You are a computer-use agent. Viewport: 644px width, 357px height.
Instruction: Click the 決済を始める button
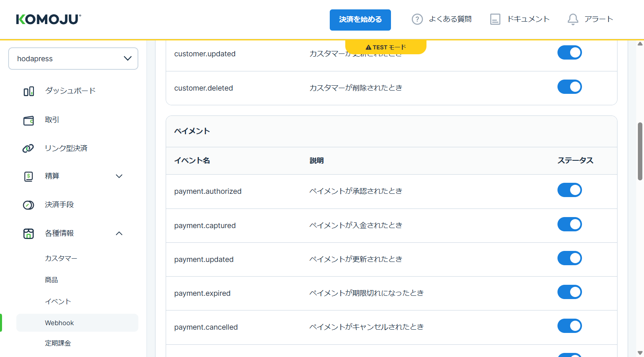[x=360, y=20]
